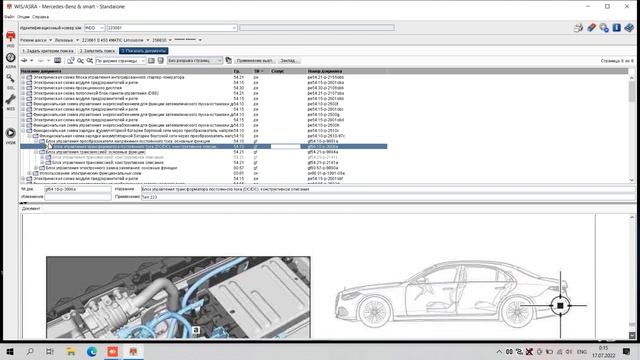Open the Файл menu

pos(9,17)
